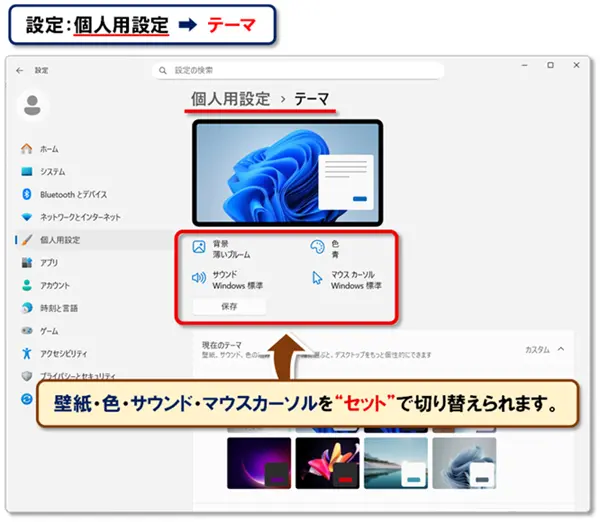Click the ゲーム controller icon
This screenshot has height=522, width=600.
(x=26, y=330)
